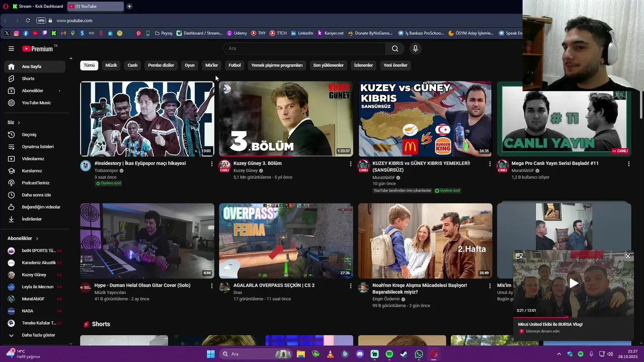Click the Gmail bookmark icon
This screenshot has height=362, width=644.
tap(63, 33)
